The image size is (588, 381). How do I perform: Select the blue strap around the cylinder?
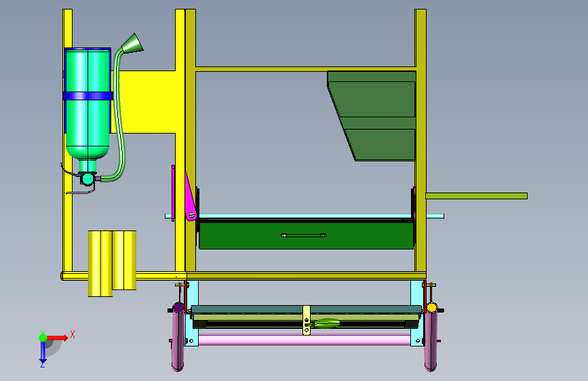(87, 96)
